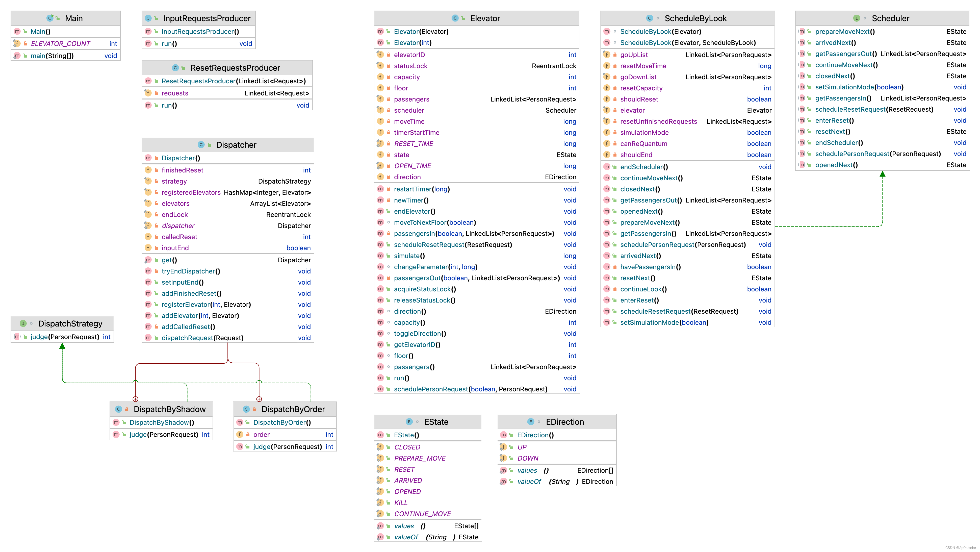Click the lock icon beside statusLock field
The width and height of the screenshot is (980, 552).
[x=389, y=66]
